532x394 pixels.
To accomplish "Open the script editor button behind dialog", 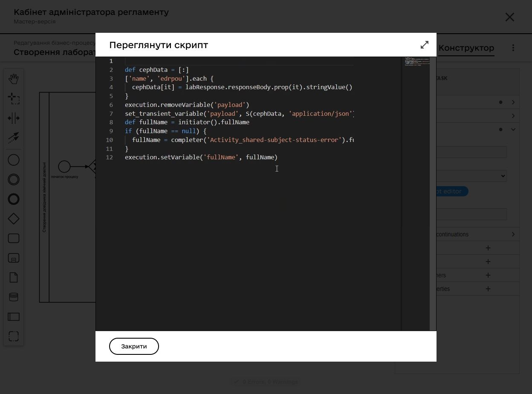I will click(452, 191).
